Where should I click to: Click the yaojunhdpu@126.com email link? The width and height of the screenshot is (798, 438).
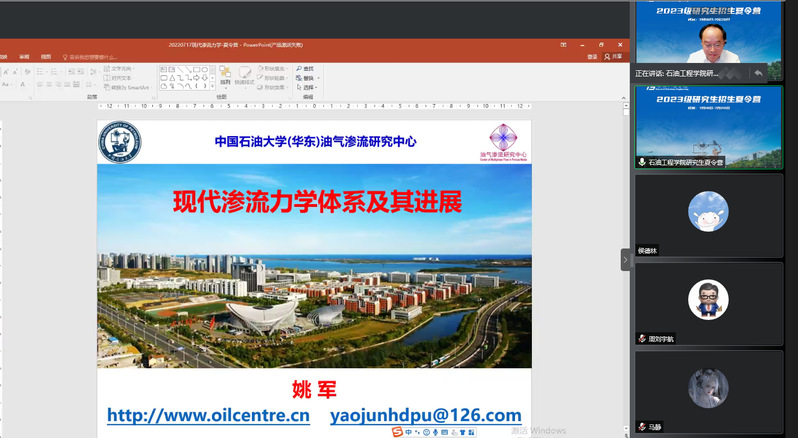coord(425,415)
